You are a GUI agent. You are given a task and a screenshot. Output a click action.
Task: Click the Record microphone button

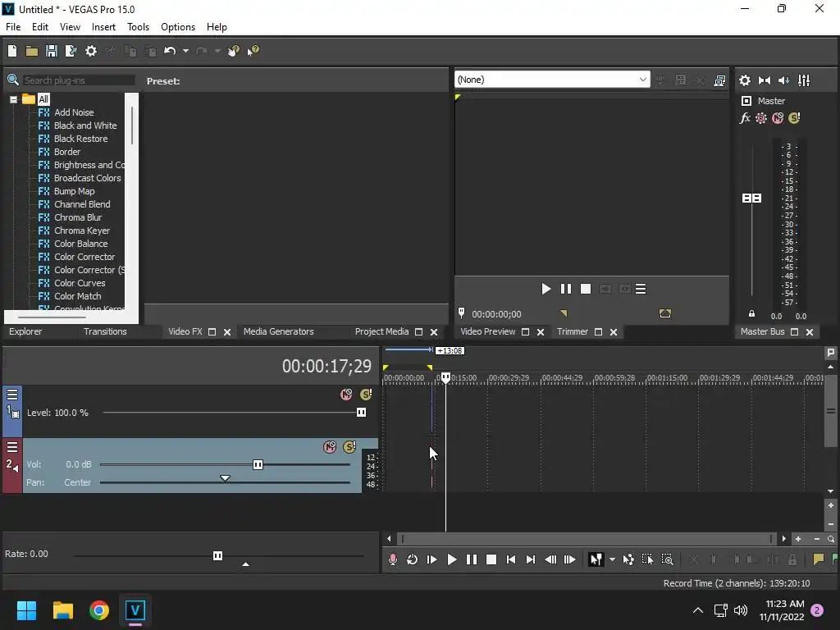[393, 559]
